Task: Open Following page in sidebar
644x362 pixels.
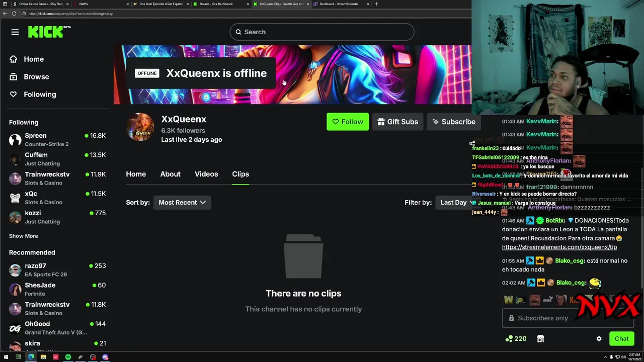Action: [x=40, y=95]
